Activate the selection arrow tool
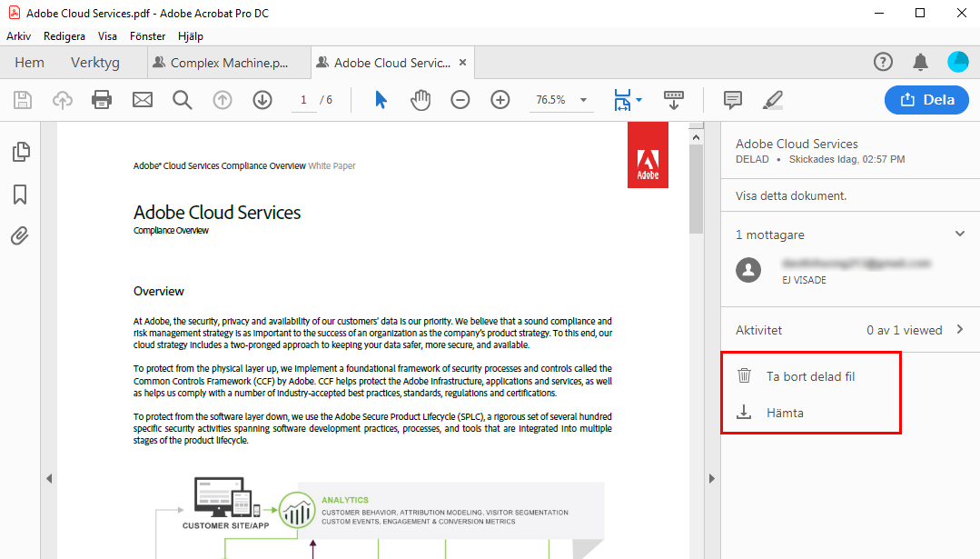The height and width of the screenshot is (559, 980). click(381, 100)
